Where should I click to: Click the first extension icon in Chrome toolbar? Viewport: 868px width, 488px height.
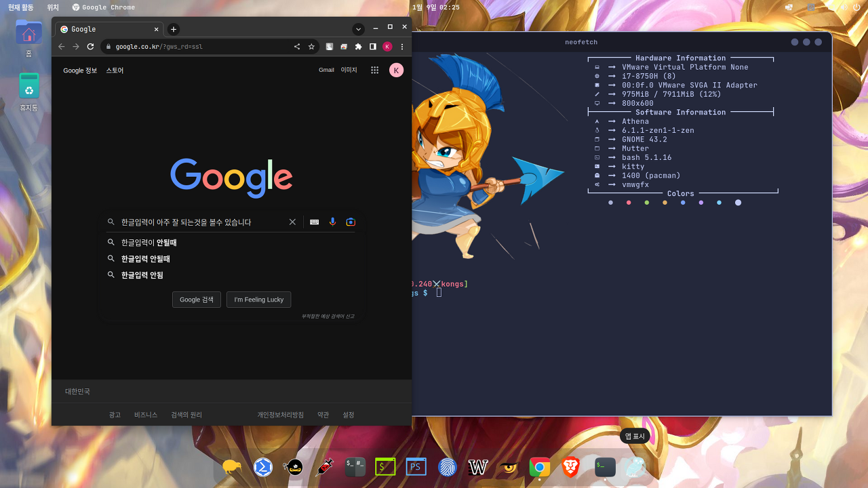330,47
